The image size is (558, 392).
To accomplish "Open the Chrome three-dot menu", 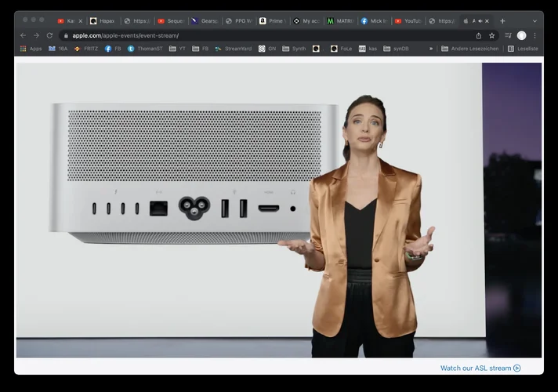I will tap(535, 35).
